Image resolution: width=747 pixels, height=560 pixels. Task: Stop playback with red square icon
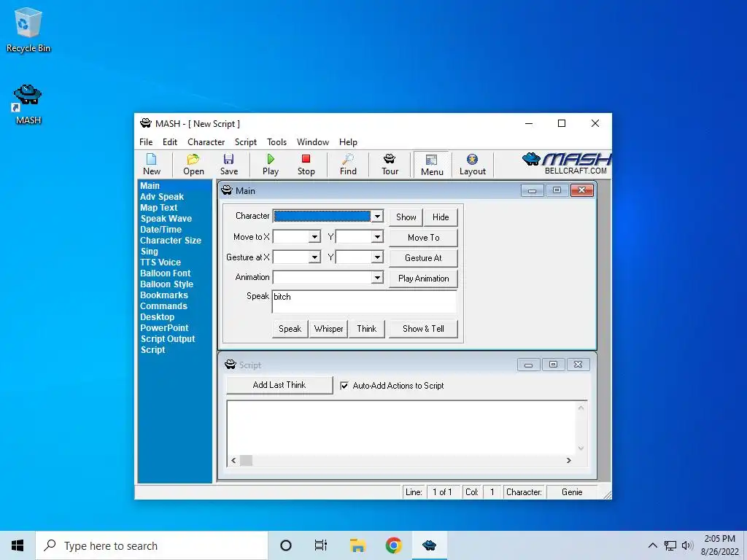[306, 164]
